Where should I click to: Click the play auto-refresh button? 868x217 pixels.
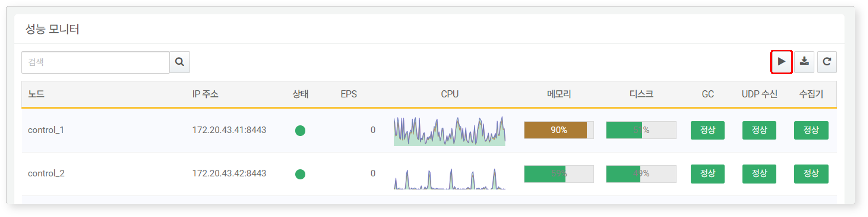[x=781, y=62]
